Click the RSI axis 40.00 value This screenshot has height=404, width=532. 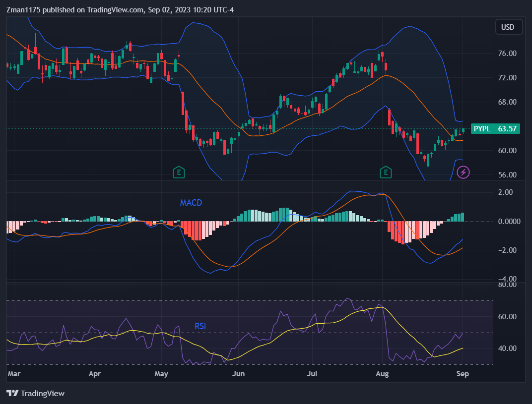(x=507, y=348)
